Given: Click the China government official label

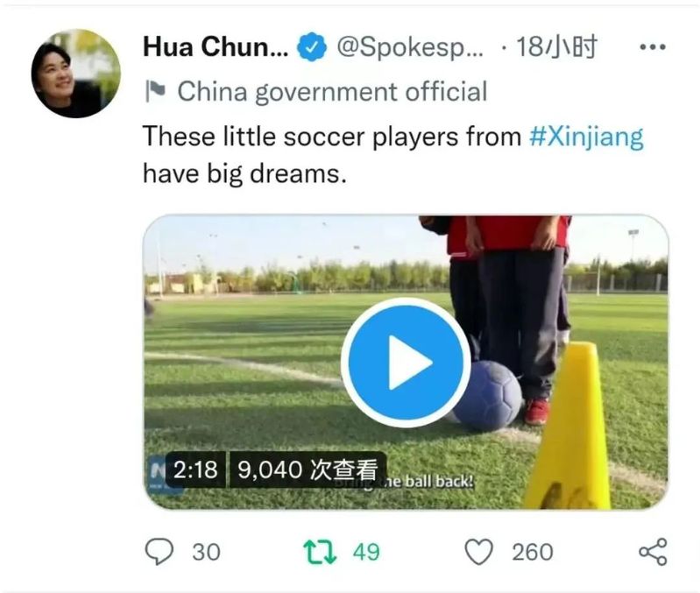Looking at the screenshot, I should [x=332, y=92].
